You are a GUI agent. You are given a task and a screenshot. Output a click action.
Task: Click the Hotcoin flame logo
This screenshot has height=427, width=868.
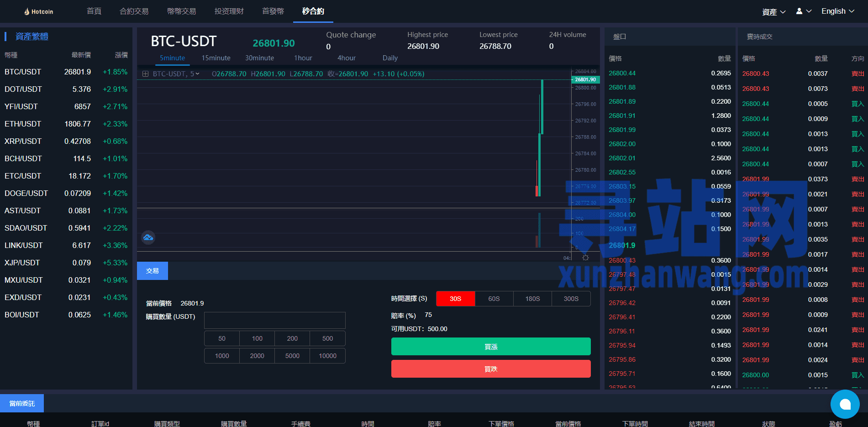point(27,11)
